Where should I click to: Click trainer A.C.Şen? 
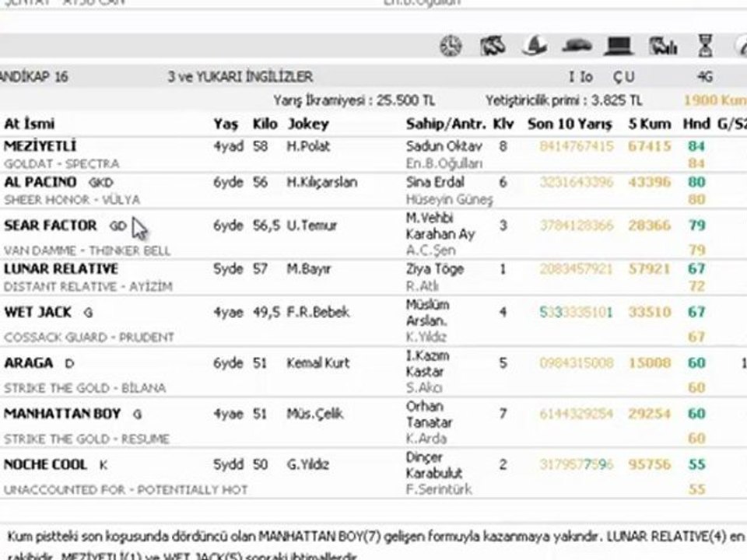click(x=430, y=250)
